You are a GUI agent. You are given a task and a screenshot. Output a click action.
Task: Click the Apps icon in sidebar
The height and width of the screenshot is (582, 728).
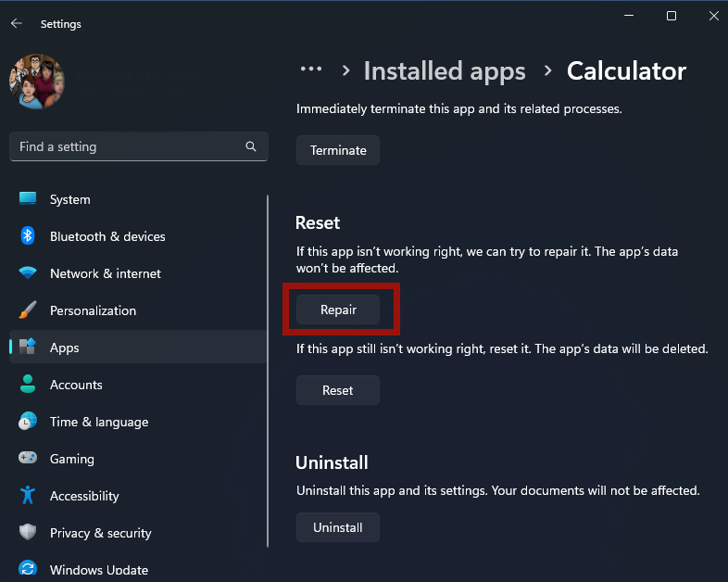click(28, 347)
